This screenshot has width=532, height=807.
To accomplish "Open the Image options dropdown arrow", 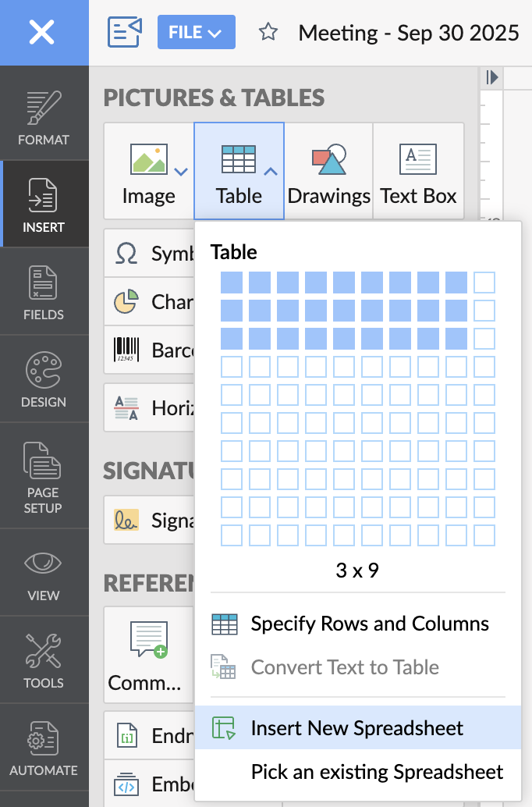I will 181,171.
